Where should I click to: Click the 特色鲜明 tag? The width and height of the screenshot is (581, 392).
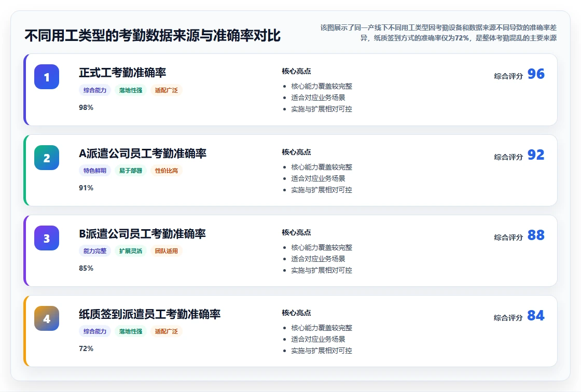point(95,171)
